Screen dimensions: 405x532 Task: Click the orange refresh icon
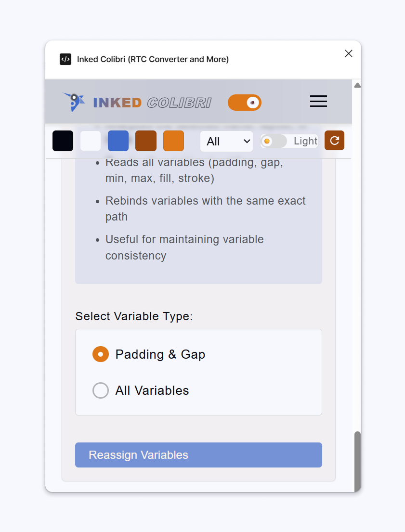tap(334, 141)
